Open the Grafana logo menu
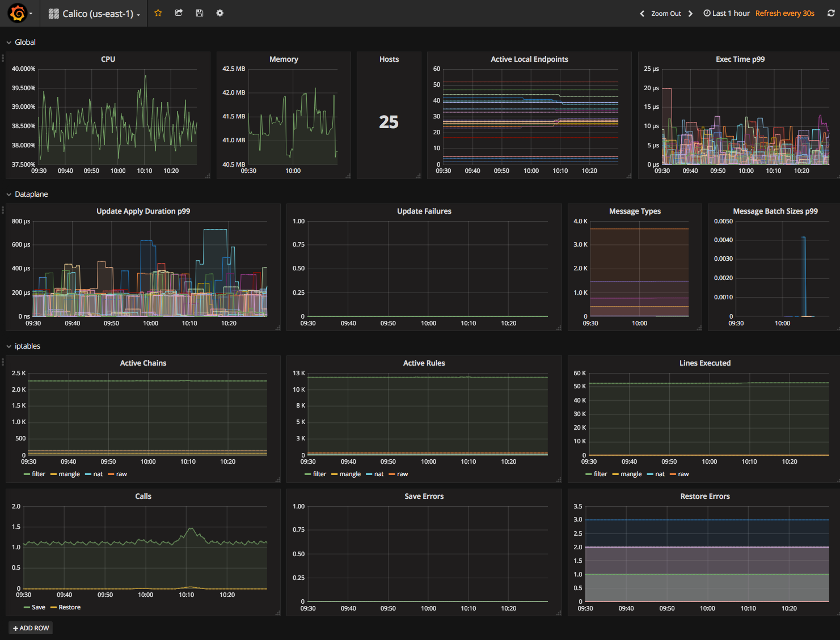This screenshot has width=840, height=640. (18, 13)
